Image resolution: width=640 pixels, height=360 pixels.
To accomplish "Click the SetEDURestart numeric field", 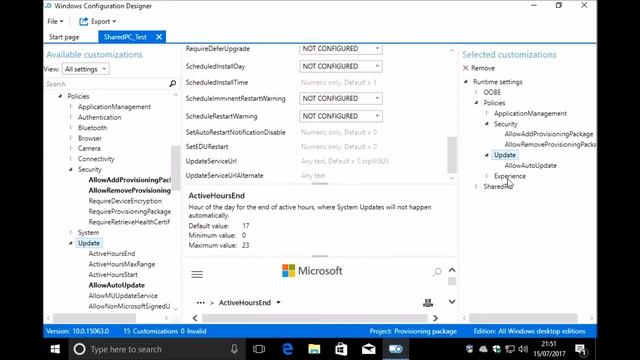I will pos(340,147).
